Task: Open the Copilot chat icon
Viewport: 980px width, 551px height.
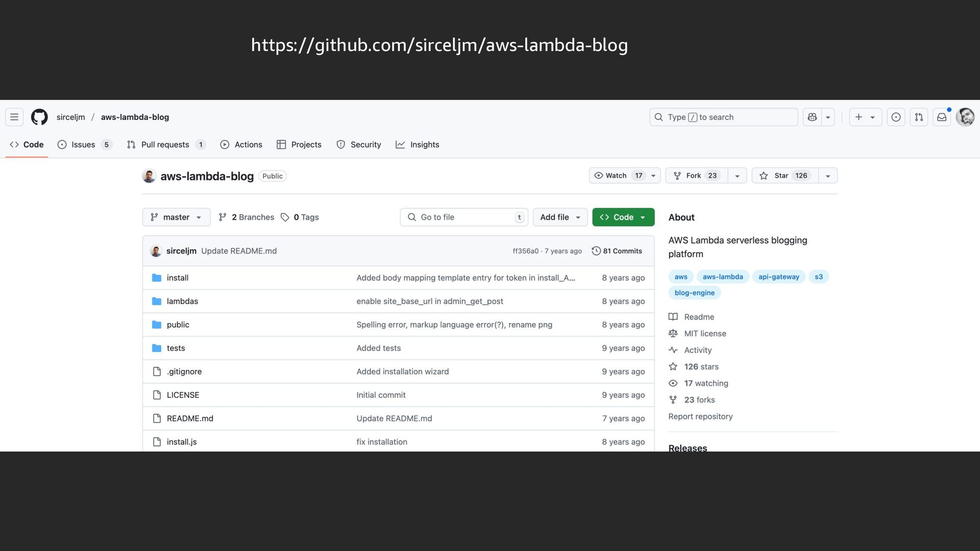Action: coord(812,117)
